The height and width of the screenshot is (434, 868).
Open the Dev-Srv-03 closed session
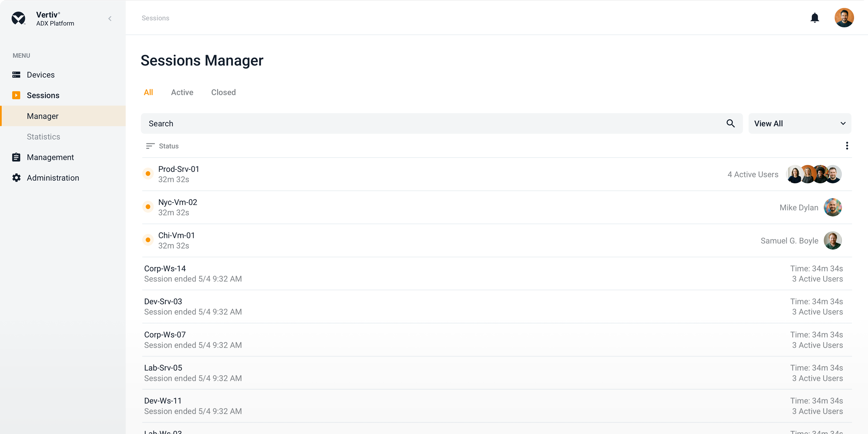pos(497,306)
